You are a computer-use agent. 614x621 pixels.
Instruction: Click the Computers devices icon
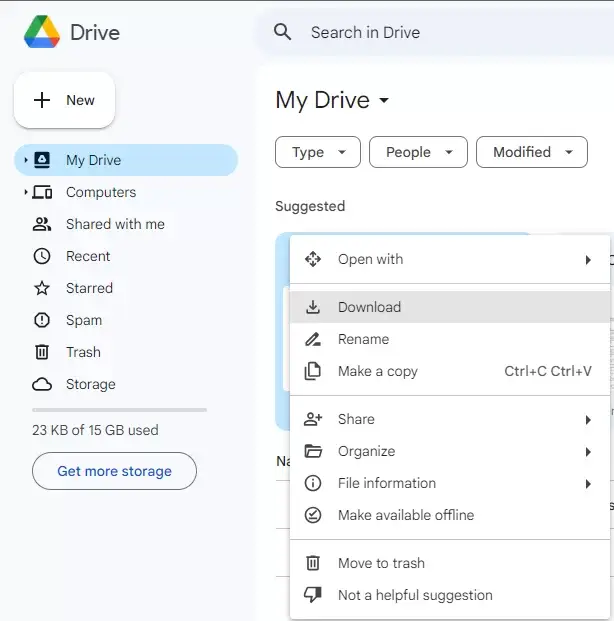42,192
